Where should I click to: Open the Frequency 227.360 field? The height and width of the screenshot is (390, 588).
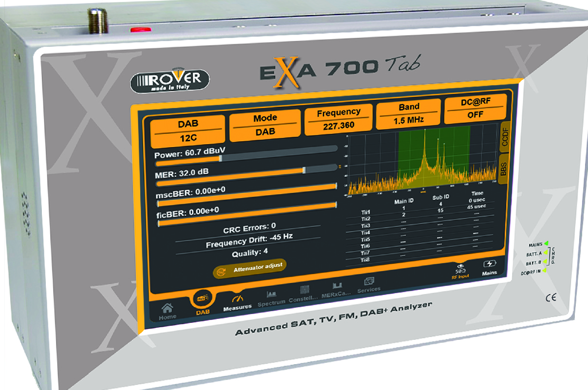pyautogui.click(x=339, y=119)
